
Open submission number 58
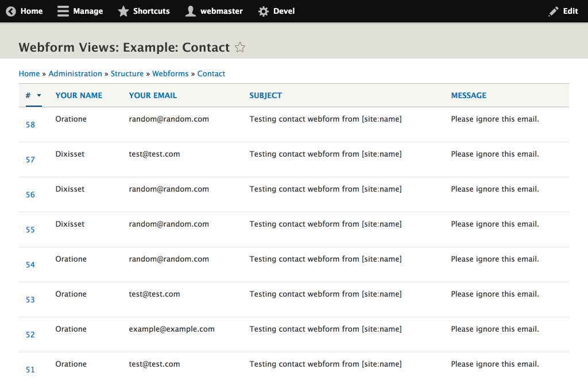pyautogui.click(x=30, y=125)
